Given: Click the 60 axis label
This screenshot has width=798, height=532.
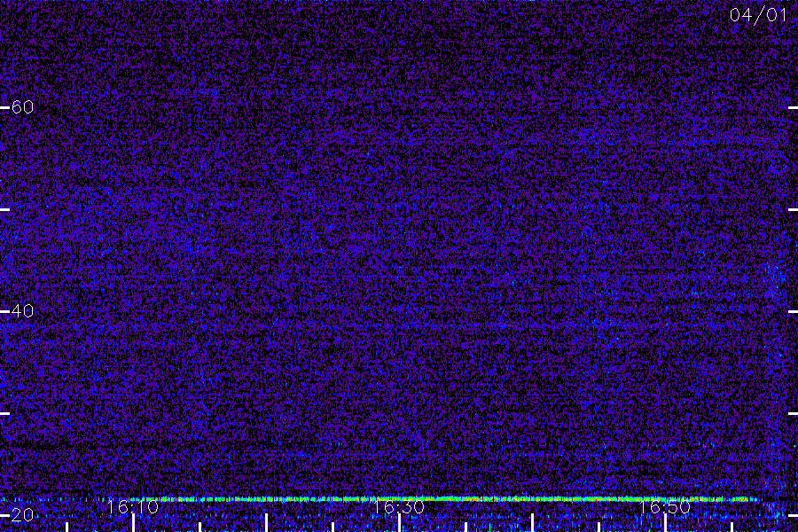Looking at the screenshot, I should pos(22,107).
